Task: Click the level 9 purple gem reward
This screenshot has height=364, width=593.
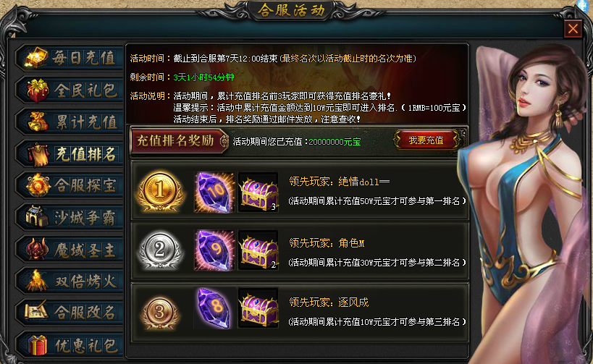Action: coord(214,250)
